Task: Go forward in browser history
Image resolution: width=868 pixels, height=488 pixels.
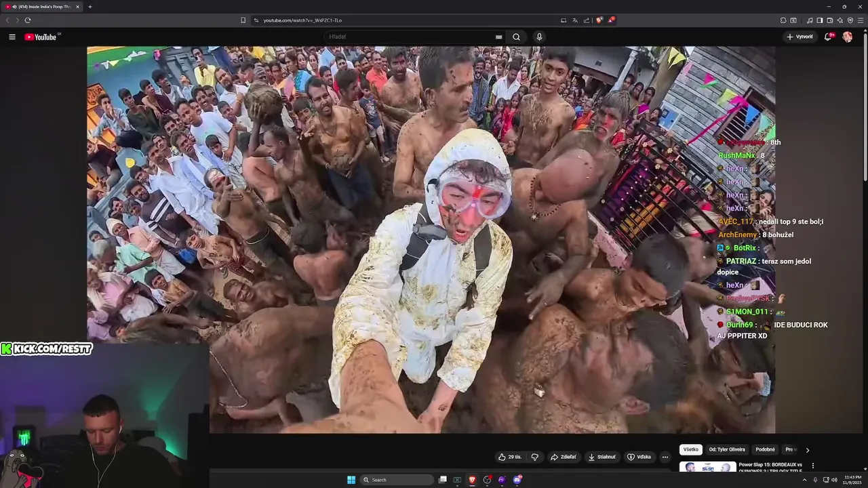Action: point(17,20)
